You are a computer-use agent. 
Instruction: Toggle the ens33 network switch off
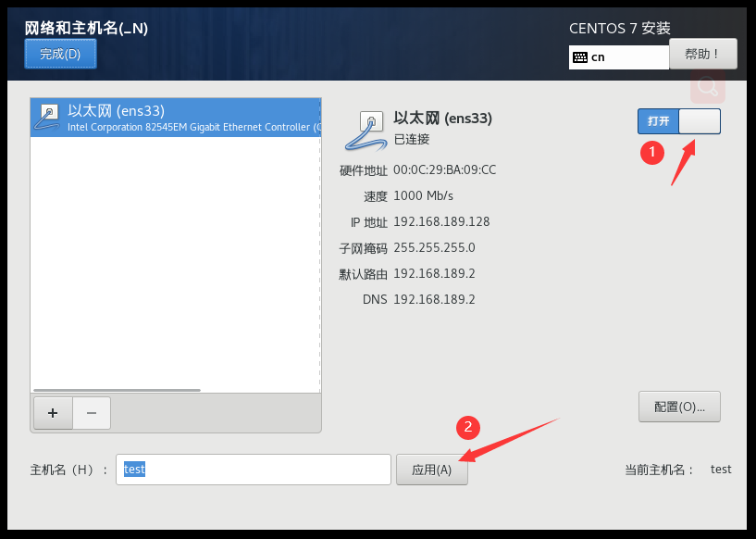pos(679,121)
